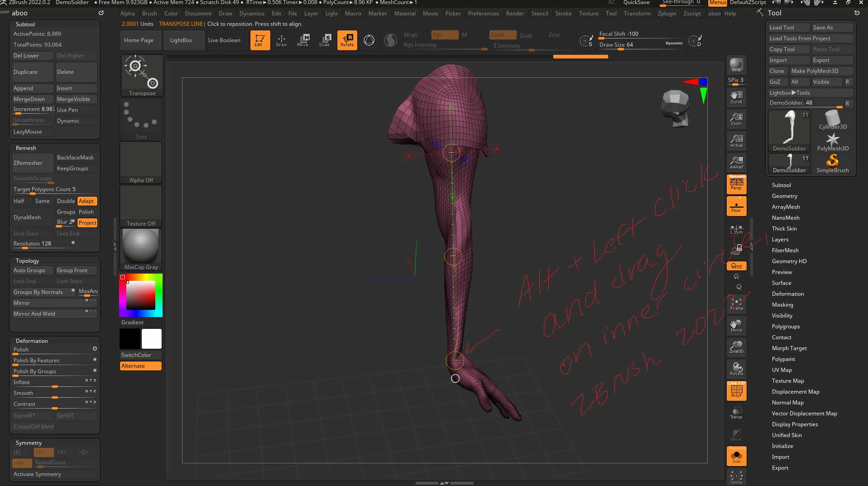
Task: Select the Scale transpose tool icon
Action: (x=324, y=40)
